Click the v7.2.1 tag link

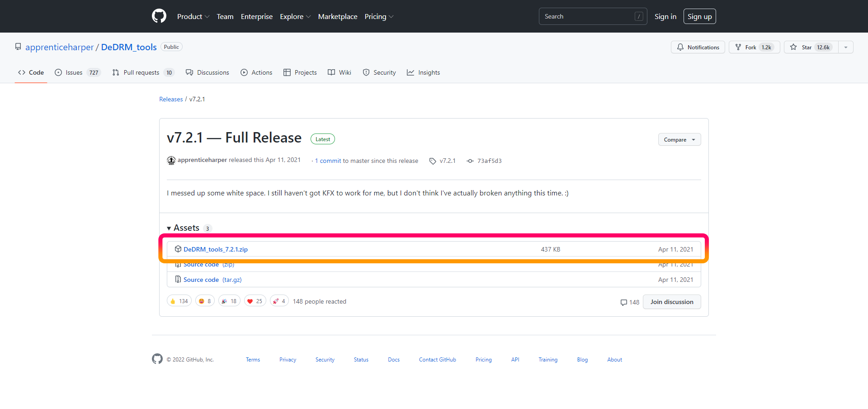pyautogui.click(x=443, y=161)
